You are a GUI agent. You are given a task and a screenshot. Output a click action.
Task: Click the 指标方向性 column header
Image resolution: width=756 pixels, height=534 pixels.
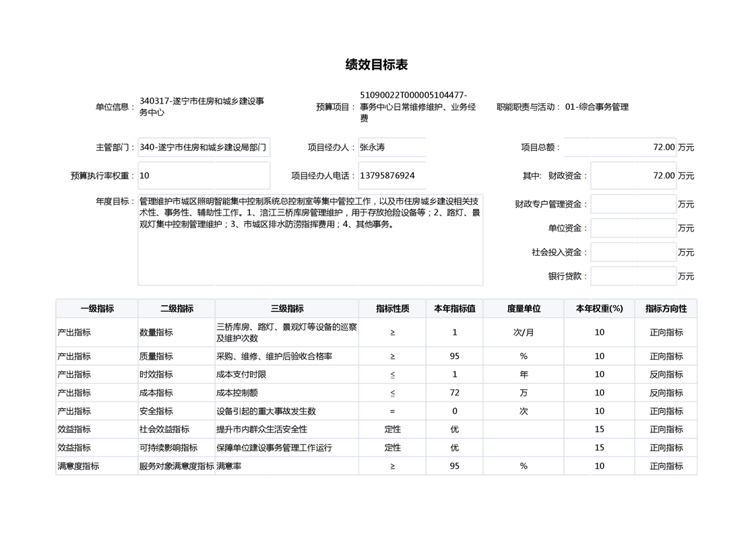tap(666, 308)
